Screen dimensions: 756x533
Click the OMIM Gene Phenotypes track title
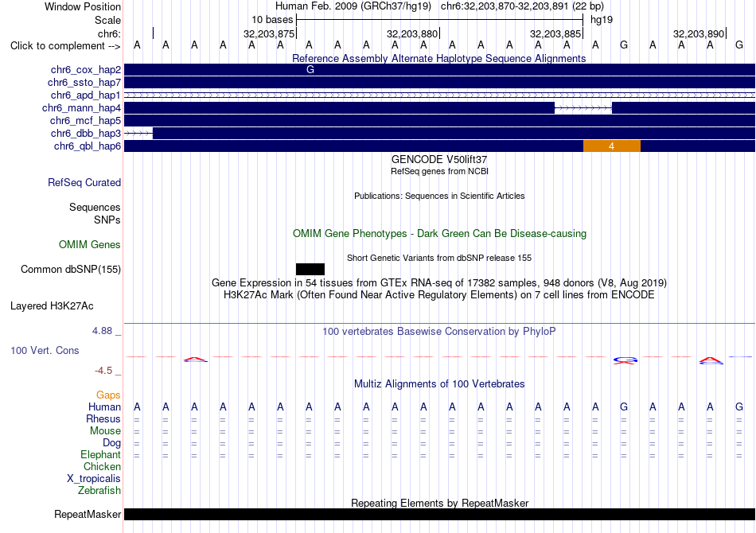click(x=439, y=234)
